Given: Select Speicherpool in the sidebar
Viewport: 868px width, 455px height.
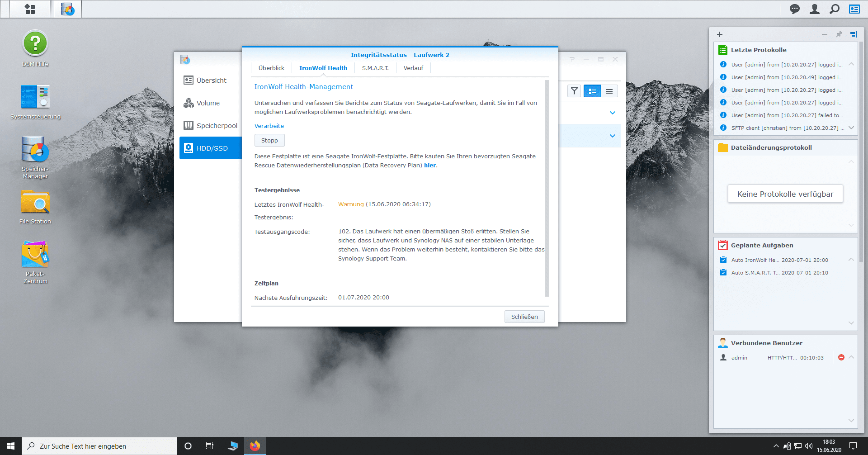Looking at the screenshot, I should pos(211,126).
